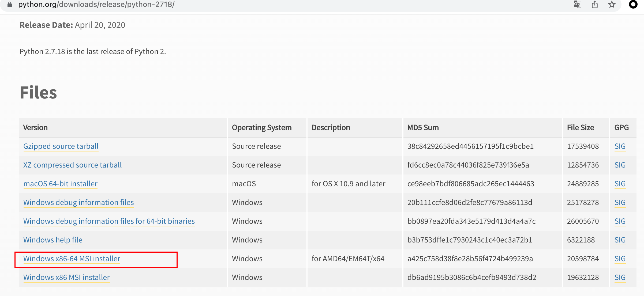
Task: Open the translate page icon
Action: [577, 5]
